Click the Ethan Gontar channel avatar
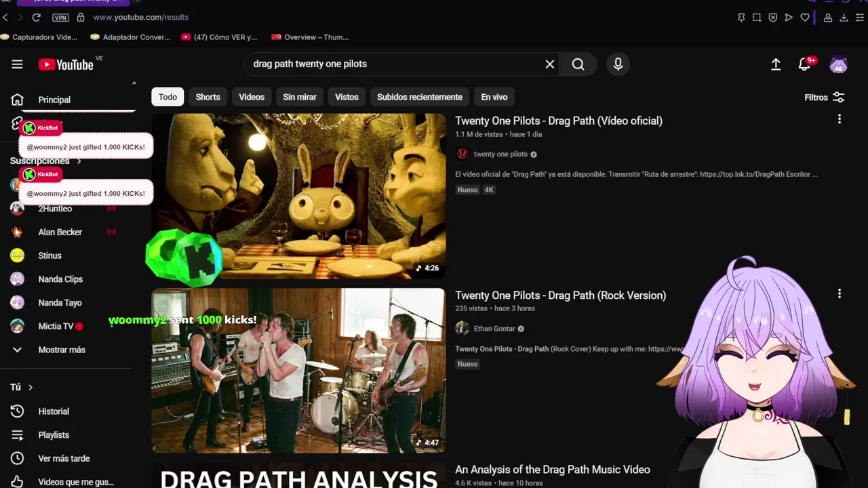Screen dimensions: 868x488 462,329
